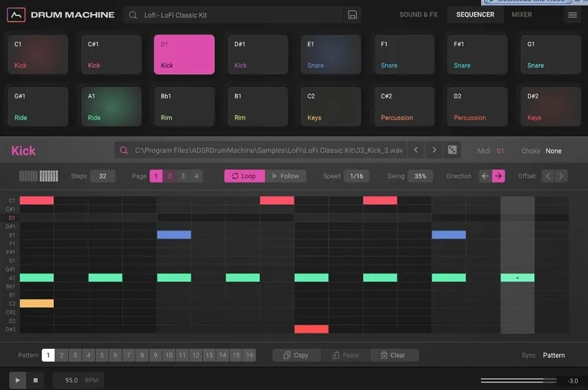Screen dimensions: 588x390
Task: Load previous sample with left chevron
Action: [x=416, y=150]
